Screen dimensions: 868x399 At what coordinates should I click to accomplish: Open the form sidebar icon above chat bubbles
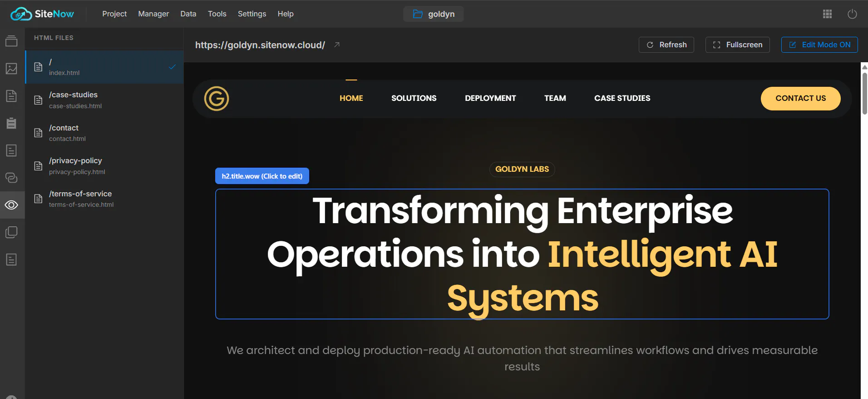point(11,150)
